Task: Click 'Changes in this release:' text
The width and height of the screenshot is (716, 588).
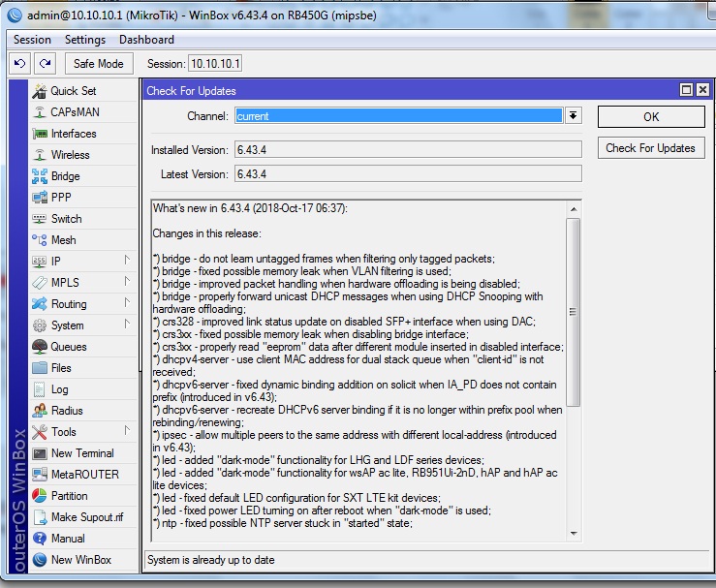Action: pos(206,233)
